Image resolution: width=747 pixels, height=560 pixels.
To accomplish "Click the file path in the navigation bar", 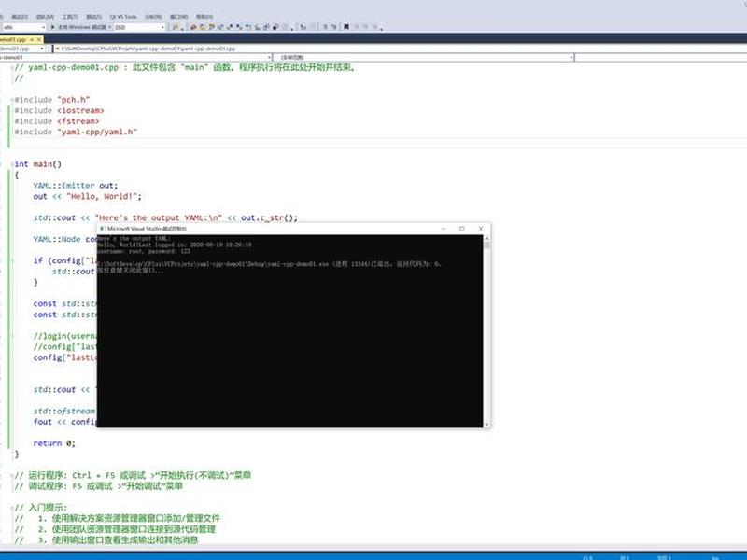I will pos(148,49).
